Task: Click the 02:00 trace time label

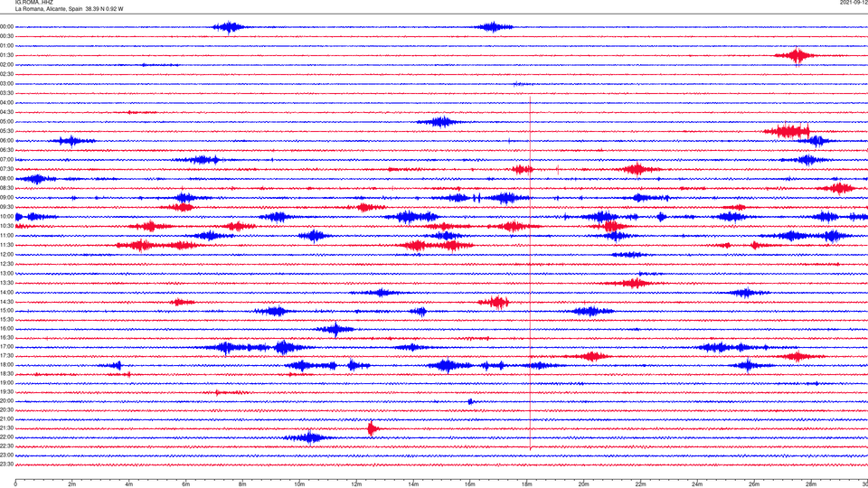Action: (x=6, y=65)
